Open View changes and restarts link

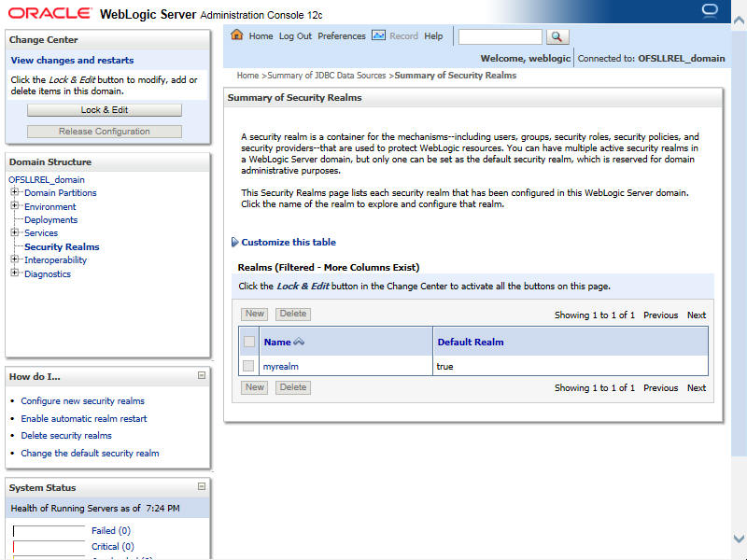point(73,61)
